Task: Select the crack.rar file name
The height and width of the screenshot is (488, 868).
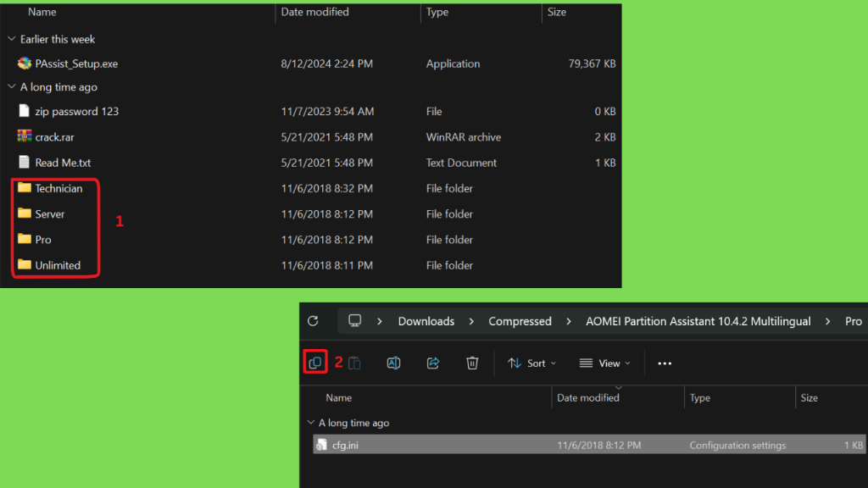Action: pyautogui.click(x=54, y=136)
